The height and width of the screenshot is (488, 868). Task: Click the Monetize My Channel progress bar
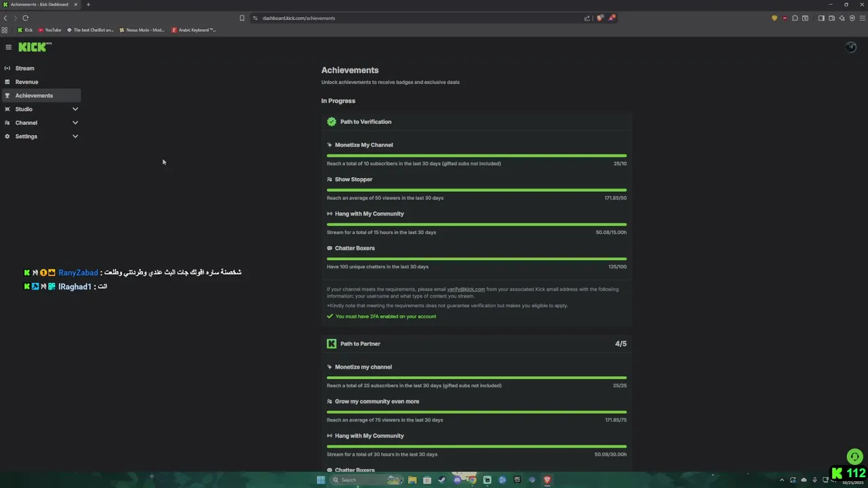[x=477, y=156]
